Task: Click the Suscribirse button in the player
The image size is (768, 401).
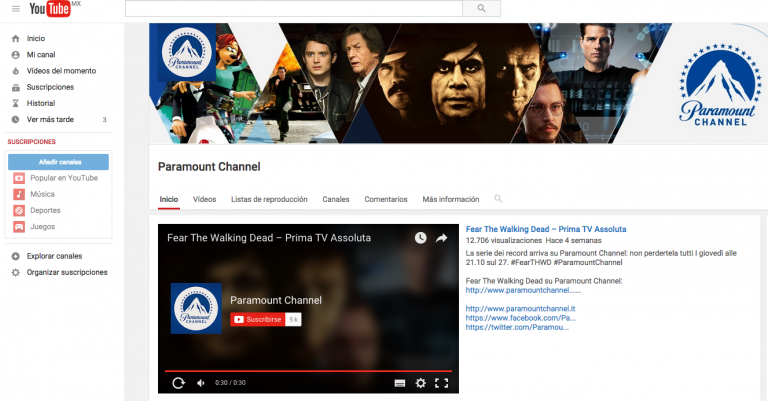Action: [258, 319]
